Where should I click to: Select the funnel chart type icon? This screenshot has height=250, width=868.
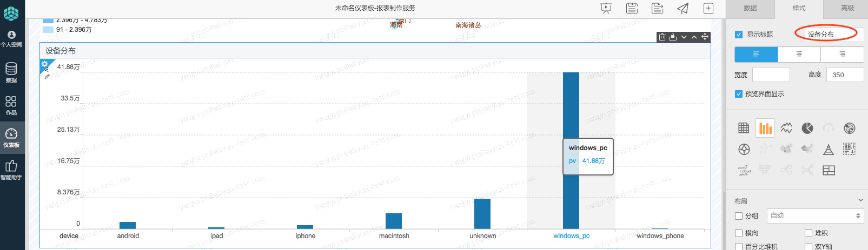[x=765, y=170]
